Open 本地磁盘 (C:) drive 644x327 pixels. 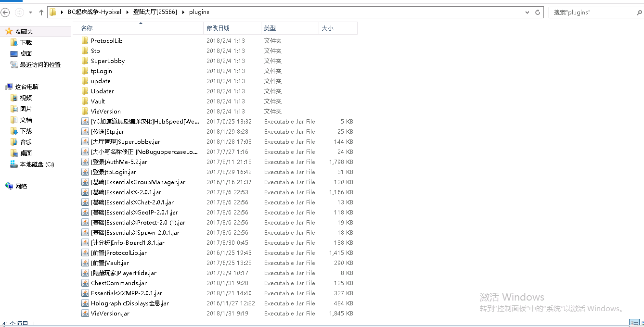tap(37, 164)
